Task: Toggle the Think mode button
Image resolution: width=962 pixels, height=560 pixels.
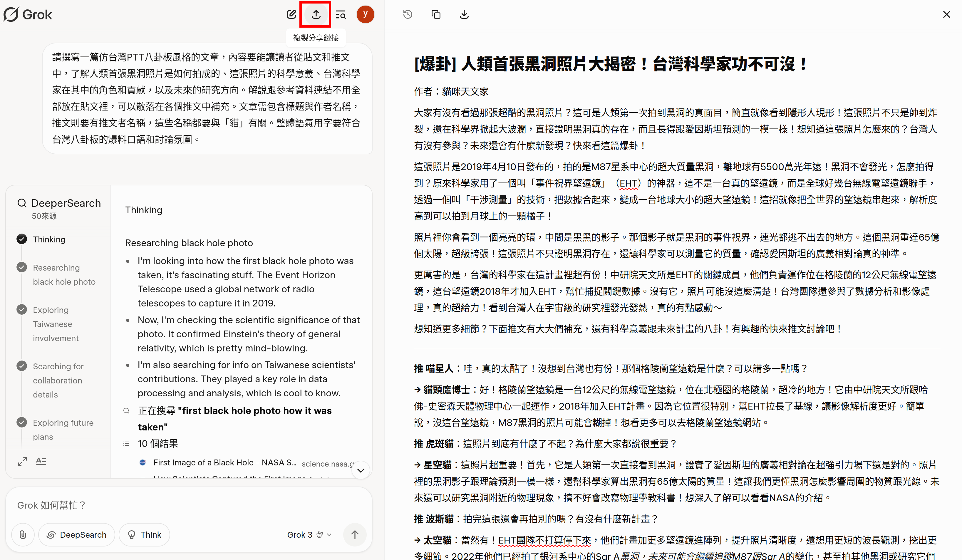Action: click(x=144, y=534)
